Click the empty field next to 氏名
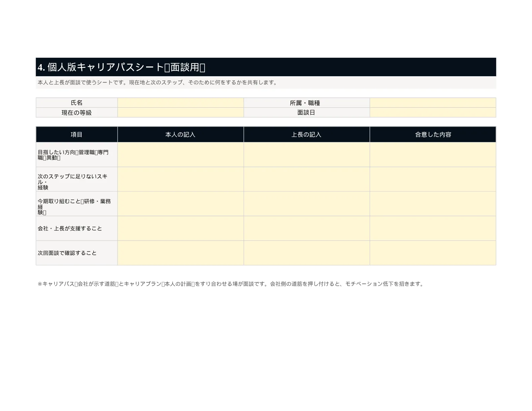 pos(181,103)
